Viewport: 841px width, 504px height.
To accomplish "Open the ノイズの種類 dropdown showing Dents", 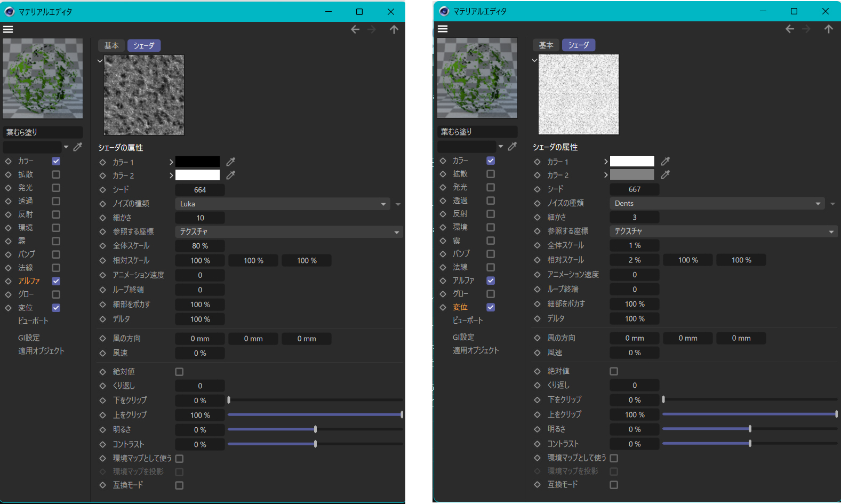I will pos(717,203).
